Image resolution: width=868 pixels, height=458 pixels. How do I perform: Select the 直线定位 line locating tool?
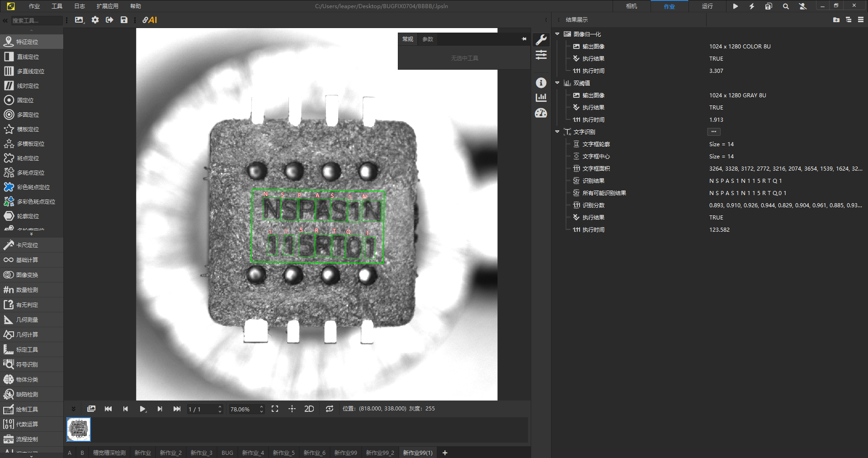[28, 57]
